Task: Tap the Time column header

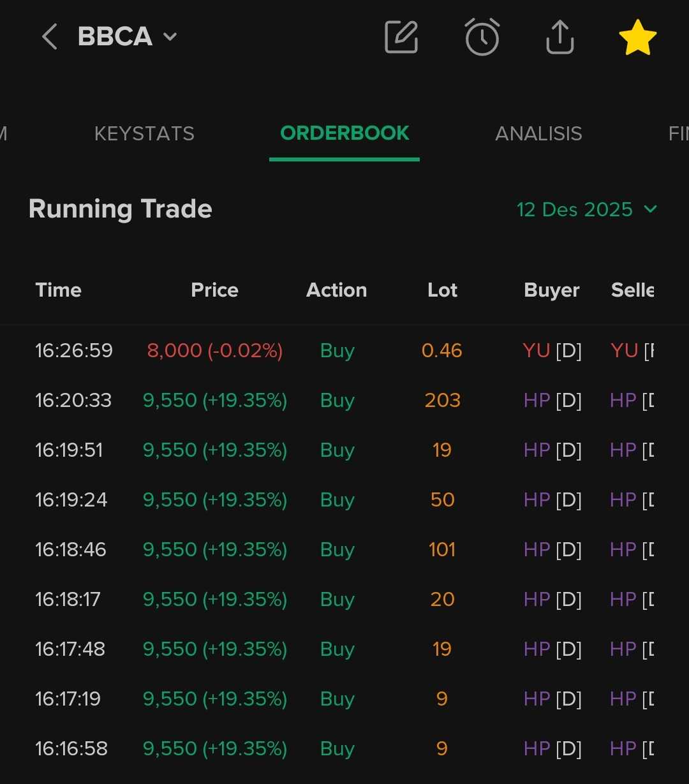Action: pyautogui.click(x=59, y=290)
